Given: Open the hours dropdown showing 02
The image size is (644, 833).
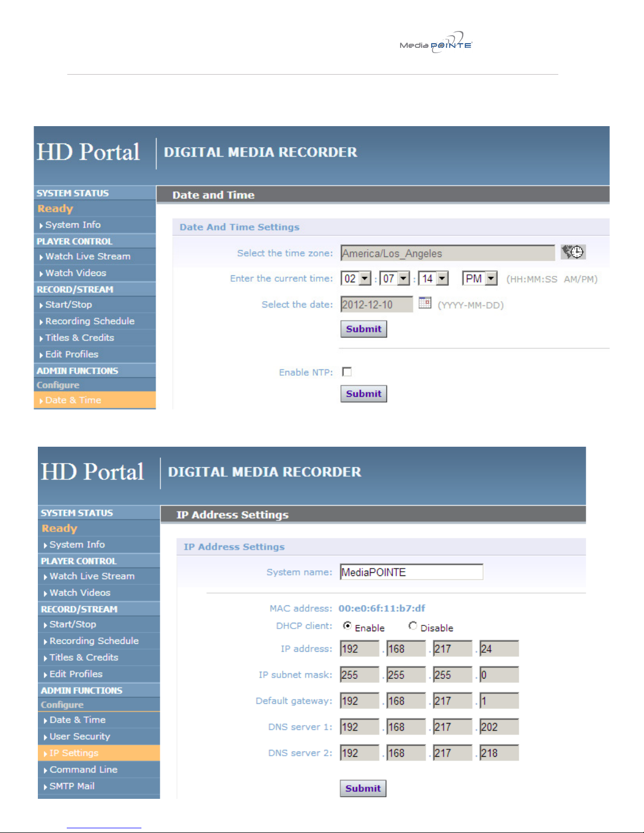Looking at the screenshot, I should pos(356,279).
